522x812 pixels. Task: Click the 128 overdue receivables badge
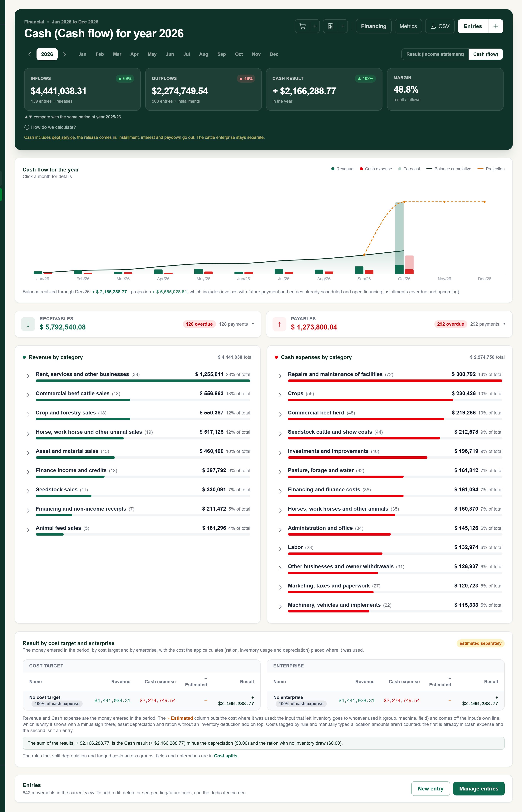coord(199,324)
